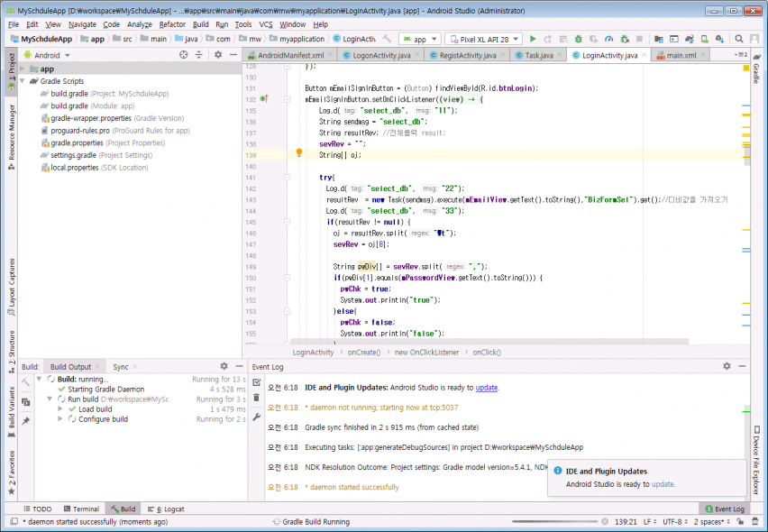Open the Logcat tool window button
This screenshot has height=532, width=768.
166,509
